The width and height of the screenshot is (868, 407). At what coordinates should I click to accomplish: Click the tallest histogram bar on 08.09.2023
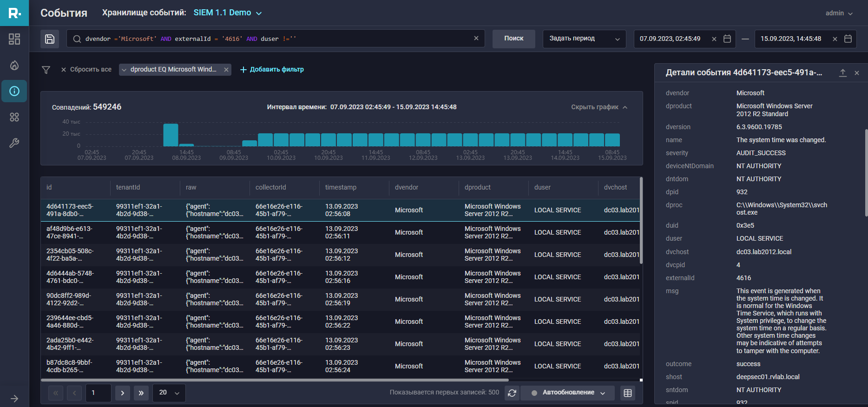[x=171, y=135]
